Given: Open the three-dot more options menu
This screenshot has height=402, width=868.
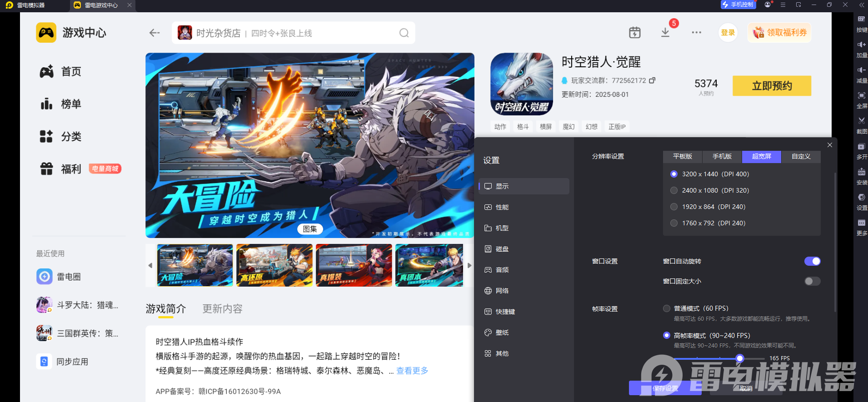Looking at the screenshot, I should [696, 33].
